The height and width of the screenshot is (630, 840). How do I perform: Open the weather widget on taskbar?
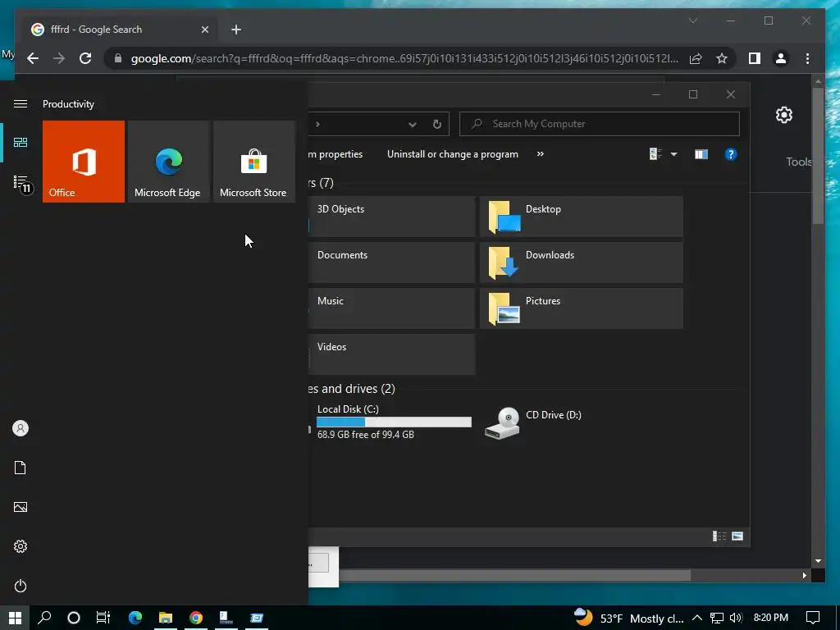[x=628, y=618]
